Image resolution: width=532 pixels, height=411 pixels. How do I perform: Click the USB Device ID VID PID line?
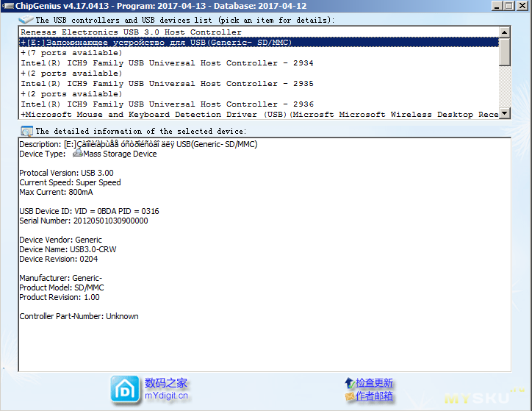(89, 211)
